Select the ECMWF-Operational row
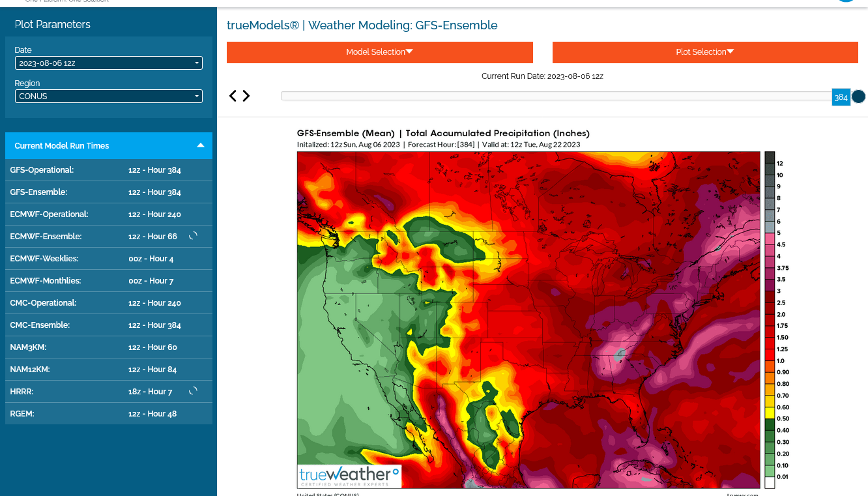868x496 pixels. pyautogui.click(x=109, y=214)
